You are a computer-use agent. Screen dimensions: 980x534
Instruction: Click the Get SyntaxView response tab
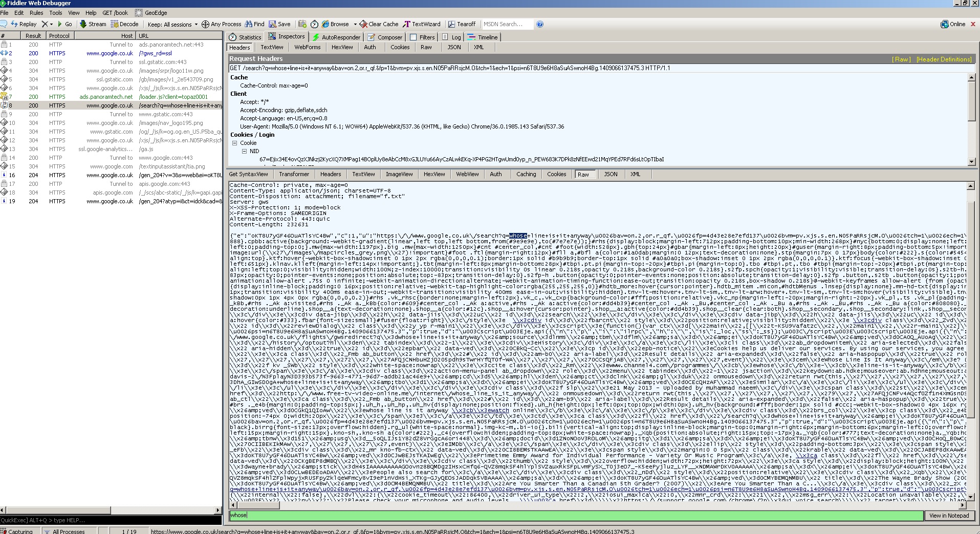tap(248, 174)
